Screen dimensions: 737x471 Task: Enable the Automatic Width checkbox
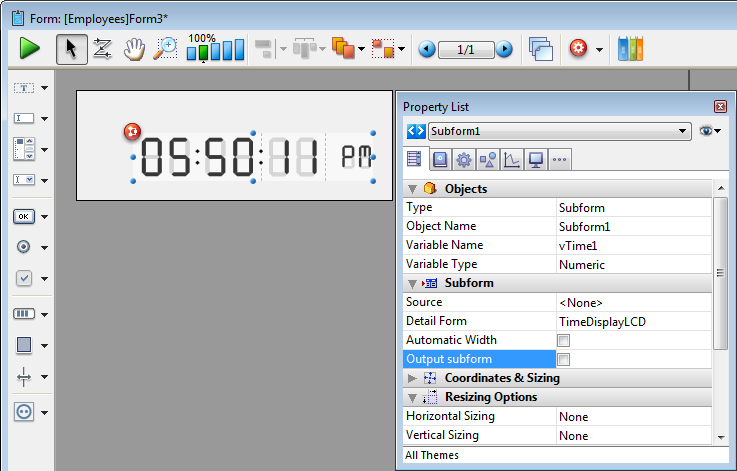563,341
